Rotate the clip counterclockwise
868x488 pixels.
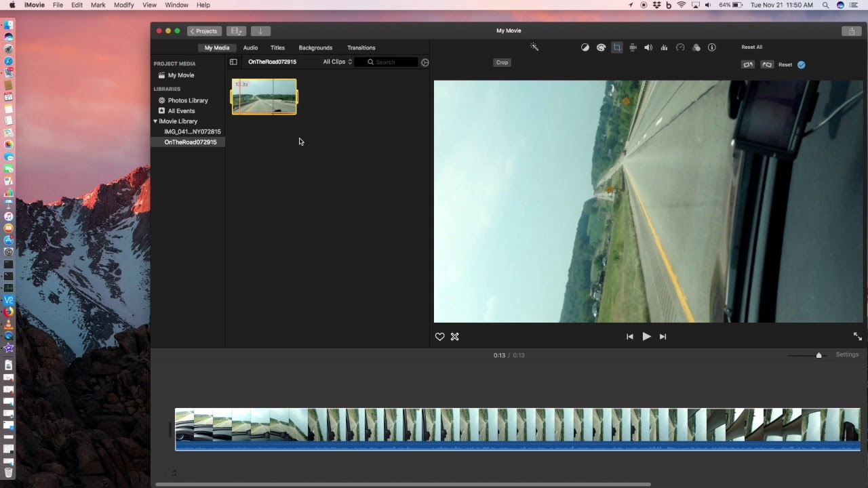tap(748, 64)
